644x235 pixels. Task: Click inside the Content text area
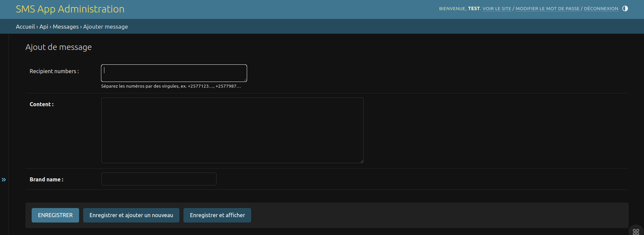232,130
